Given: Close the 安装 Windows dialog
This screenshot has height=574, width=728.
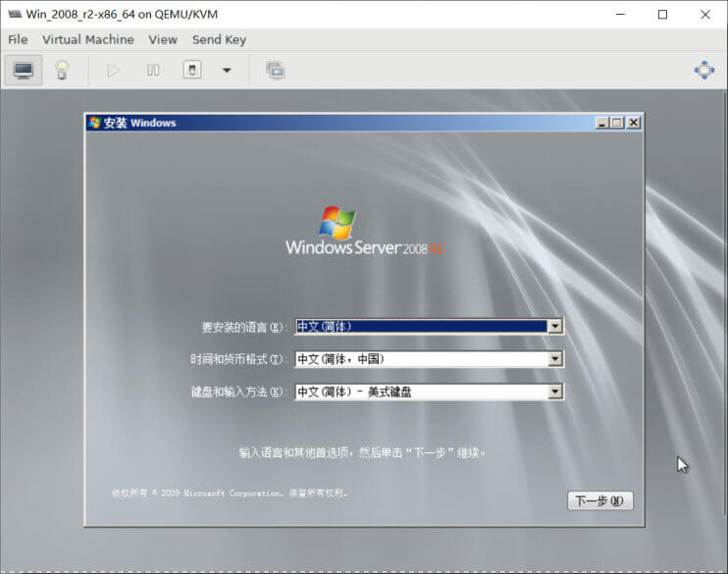Looking at the screenshot, I should pos(633,123).
